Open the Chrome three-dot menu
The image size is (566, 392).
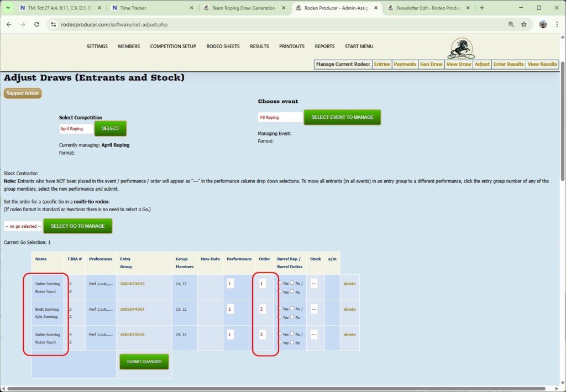tap(557, 24)
